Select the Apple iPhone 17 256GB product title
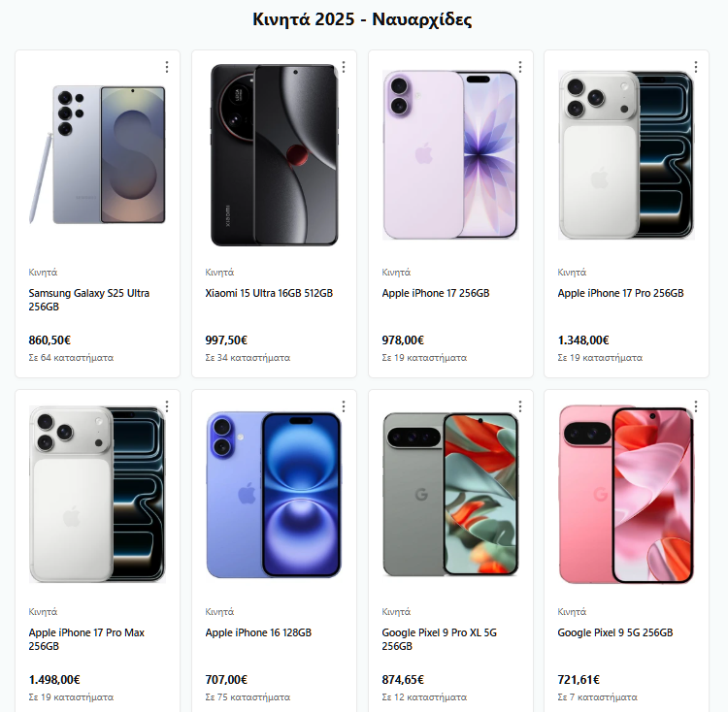 tap(436, 293)
